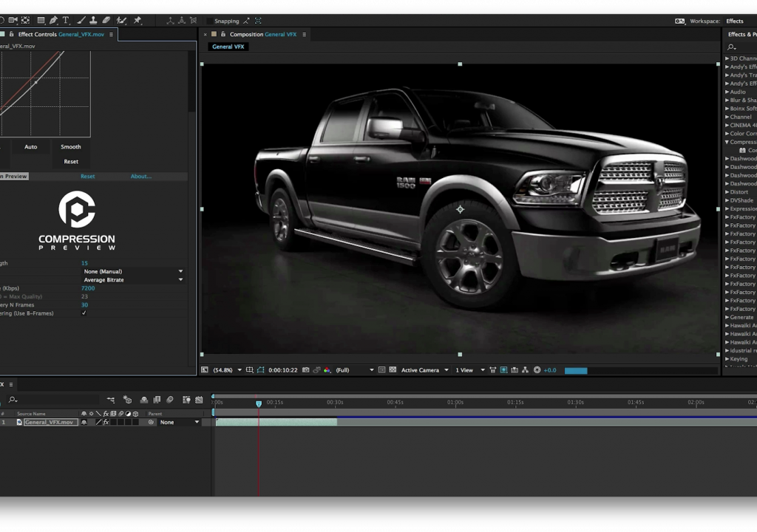Open the timeline panel menu
The height and width of the screenshot is (532, 757).
[x=10, y=385]
